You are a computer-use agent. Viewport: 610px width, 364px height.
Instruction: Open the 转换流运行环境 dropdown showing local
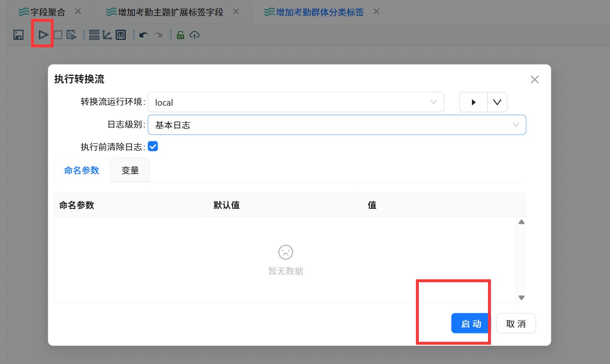click(296, 102)
